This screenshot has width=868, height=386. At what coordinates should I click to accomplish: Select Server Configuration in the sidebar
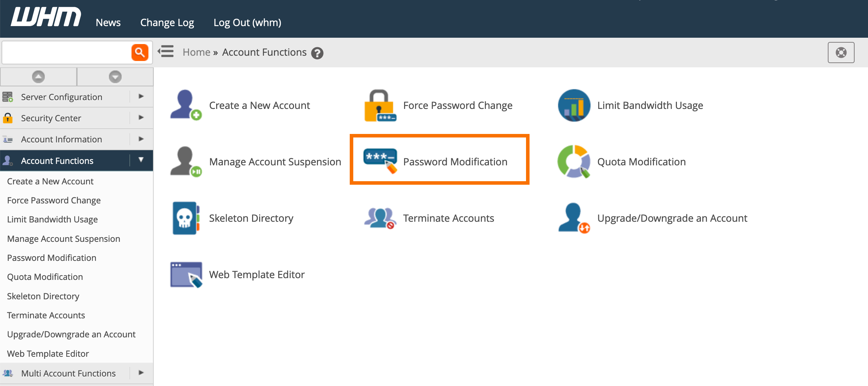point(62,97)
